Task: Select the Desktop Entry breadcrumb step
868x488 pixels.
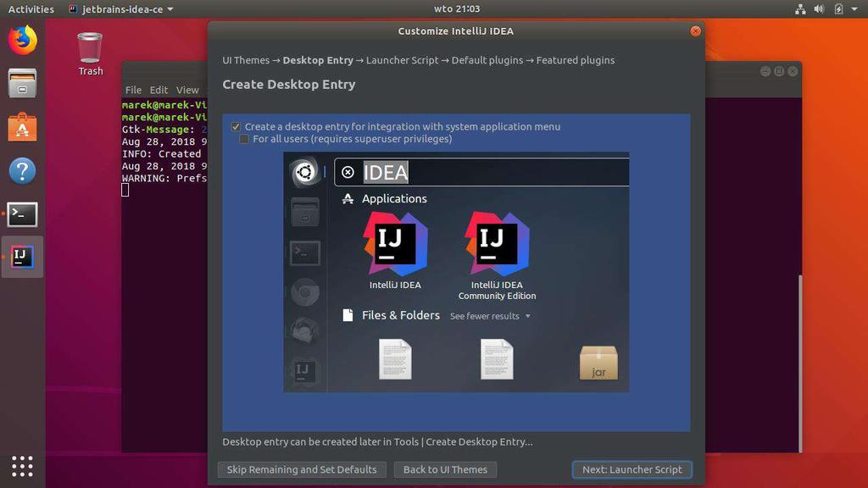Action: pyautogui.click(x=318, y=60)
